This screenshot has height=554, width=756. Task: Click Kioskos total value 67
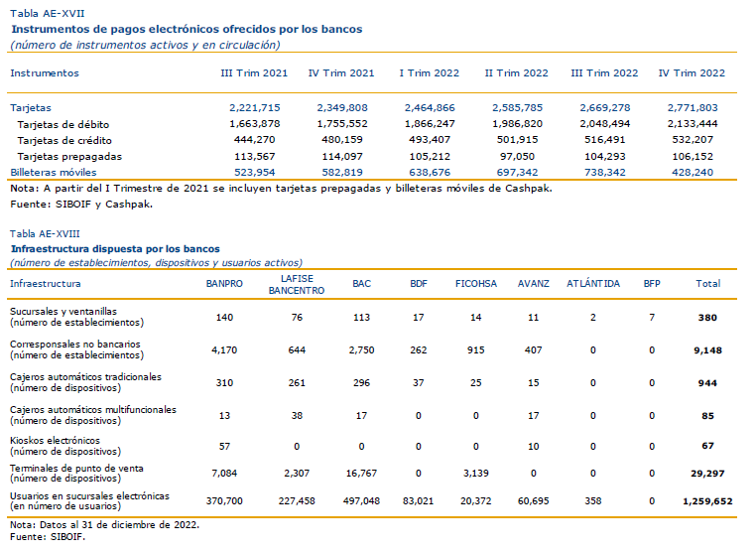tap(707, 446)
